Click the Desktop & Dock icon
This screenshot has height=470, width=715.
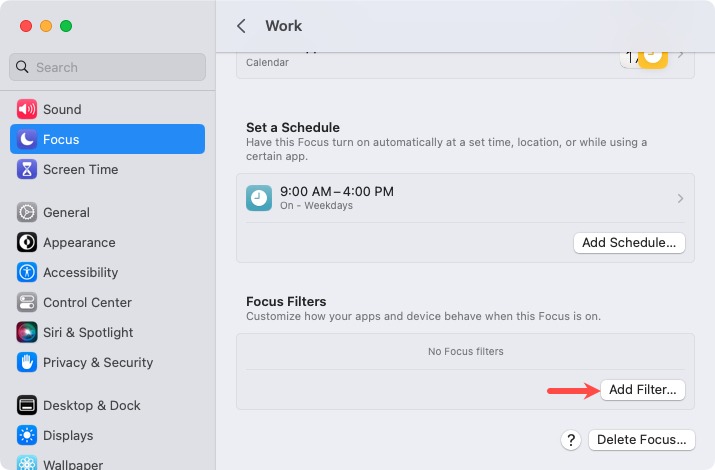27,405
